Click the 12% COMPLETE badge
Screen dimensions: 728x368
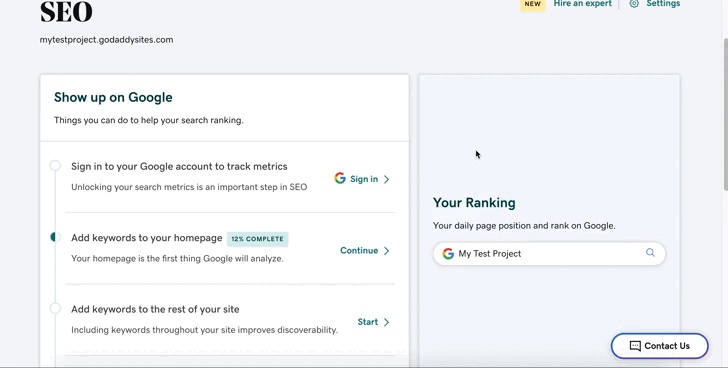click(258, 239)
